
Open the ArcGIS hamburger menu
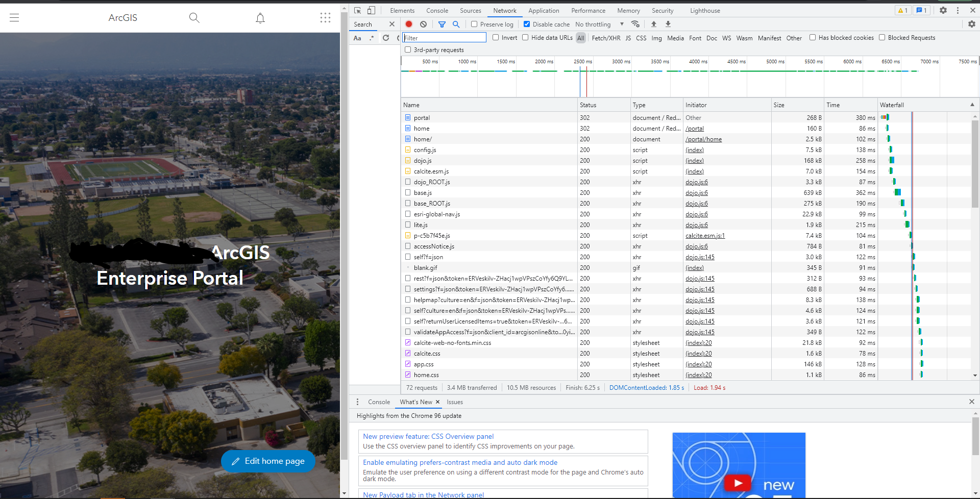point(14,18)
